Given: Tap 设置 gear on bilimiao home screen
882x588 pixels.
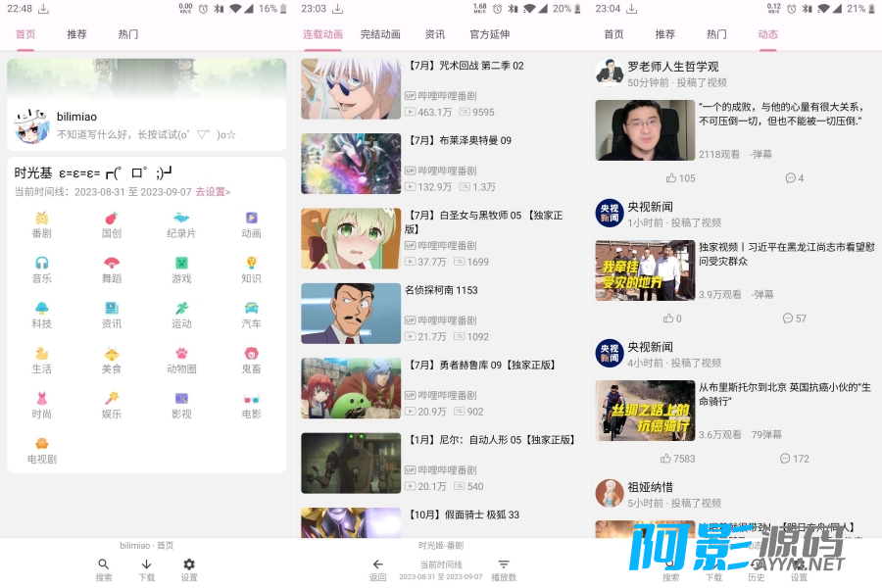Looking at the screenshot, I should [x=189, y=569].
